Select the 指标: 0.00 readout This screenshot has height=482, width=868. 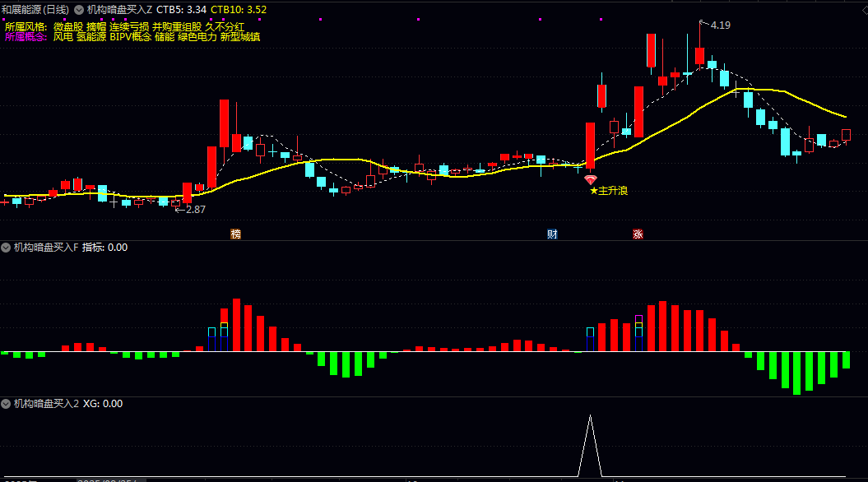pos(104,248)
